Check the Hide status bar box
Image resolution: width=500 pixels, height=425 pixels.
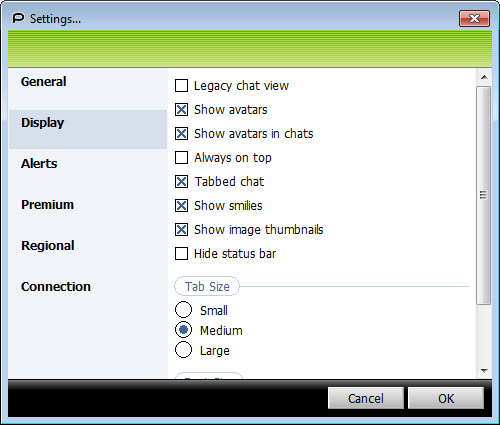[181, 254]
